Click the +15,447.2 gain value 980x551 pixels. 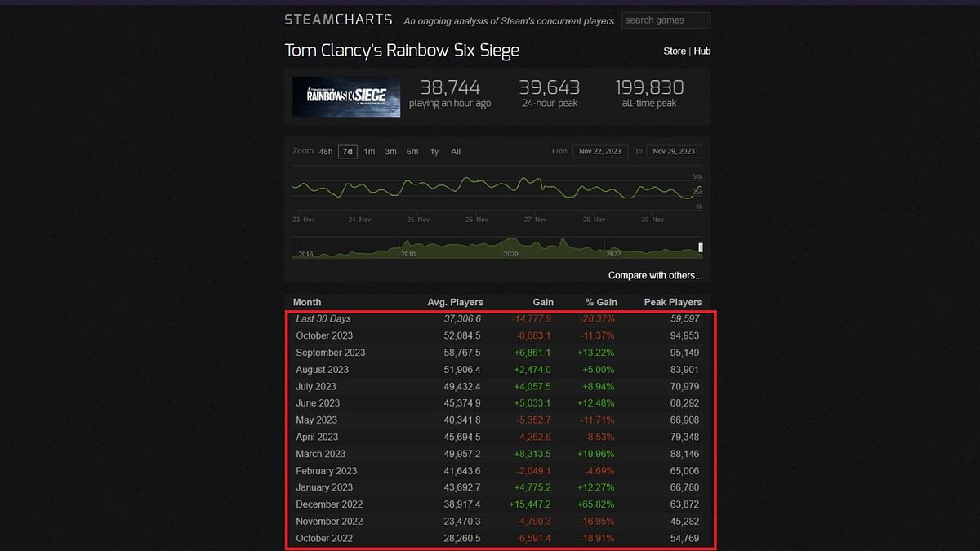coord(529,504)
